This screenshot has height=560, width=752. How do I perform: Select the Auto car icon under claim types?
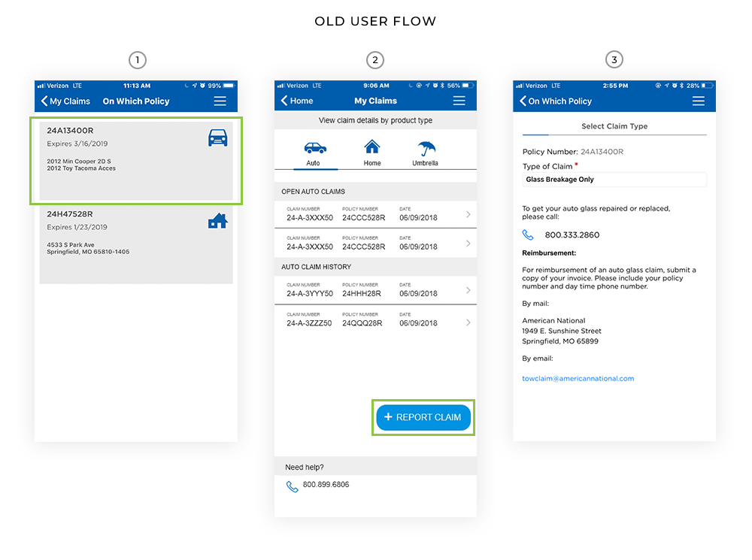314,148
